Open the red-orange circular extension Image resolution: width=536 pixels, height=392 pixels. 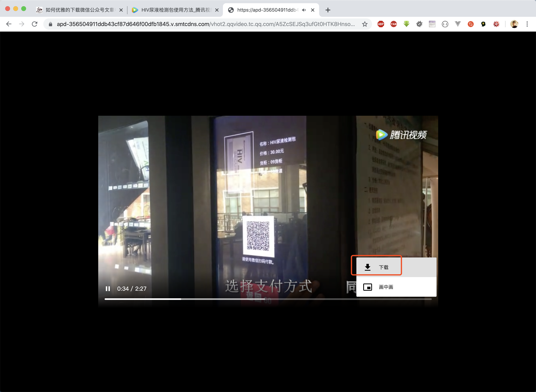pyautogui.click(x=471, y=24)
